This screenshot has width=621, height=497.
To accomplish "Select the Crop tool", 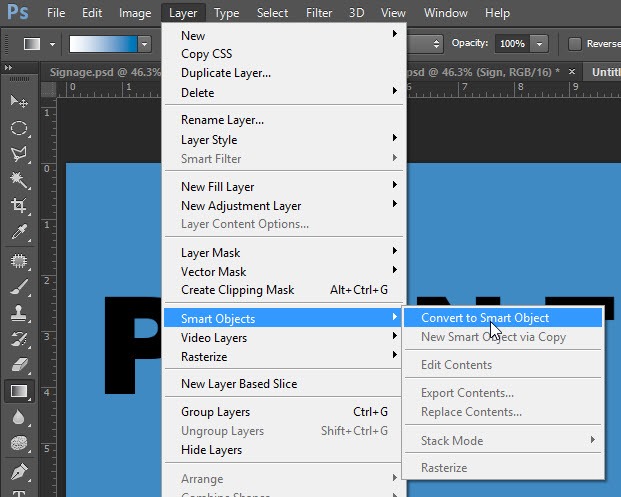I will (x=19, y=205).
